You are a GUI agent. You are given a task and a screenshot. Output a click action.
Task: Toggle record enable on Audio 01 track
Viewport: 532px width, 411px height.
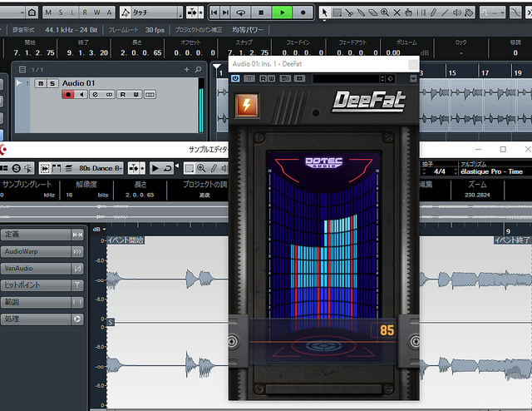68,94
